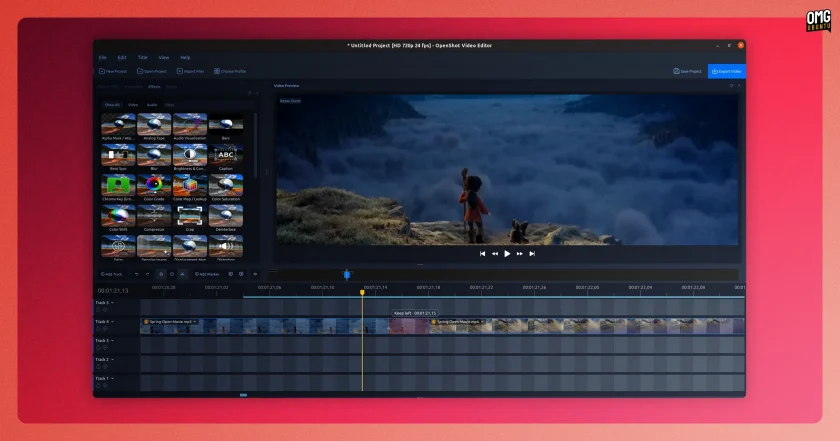The height and width of the screenshot is (441, 840).
Task: Fast forward the video preview
Action: [519, 253]
